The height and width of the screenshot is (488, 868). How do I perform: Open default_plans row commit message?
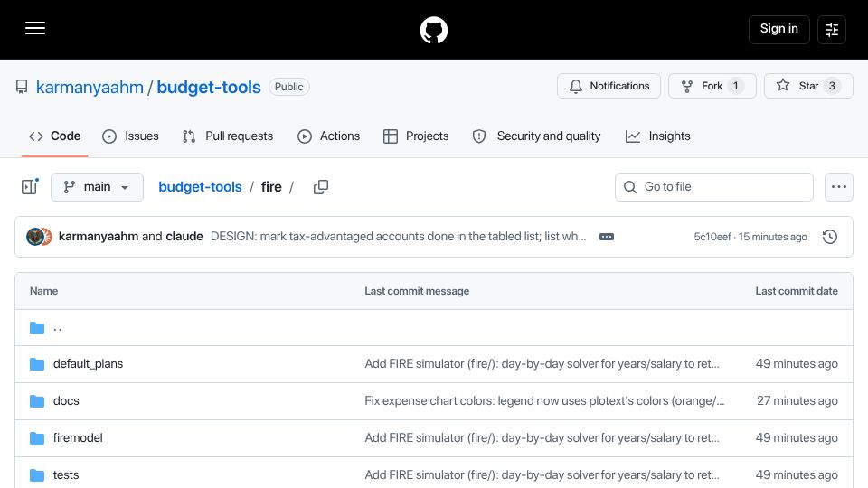tap(542, 364)
